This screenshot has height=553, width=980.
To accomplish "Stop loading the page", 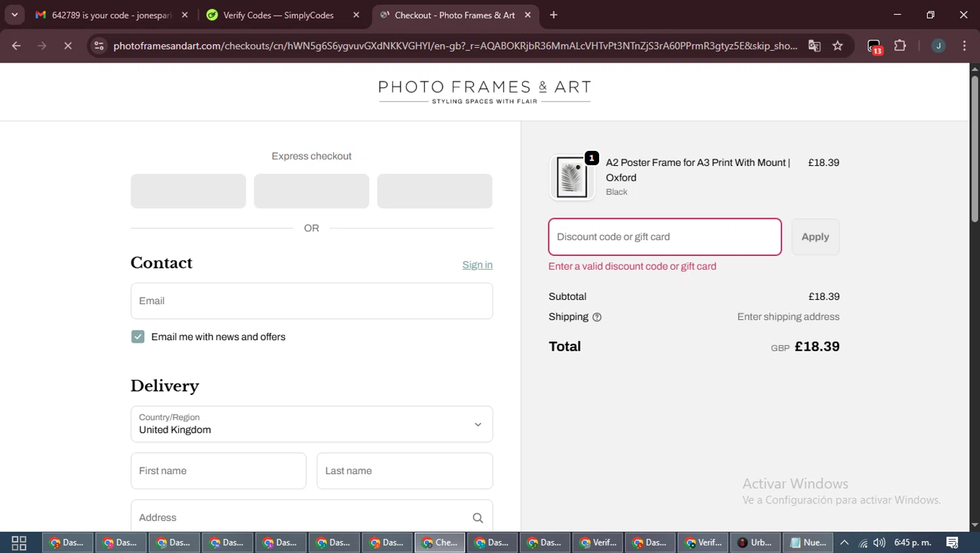I will tap(68, 46).
